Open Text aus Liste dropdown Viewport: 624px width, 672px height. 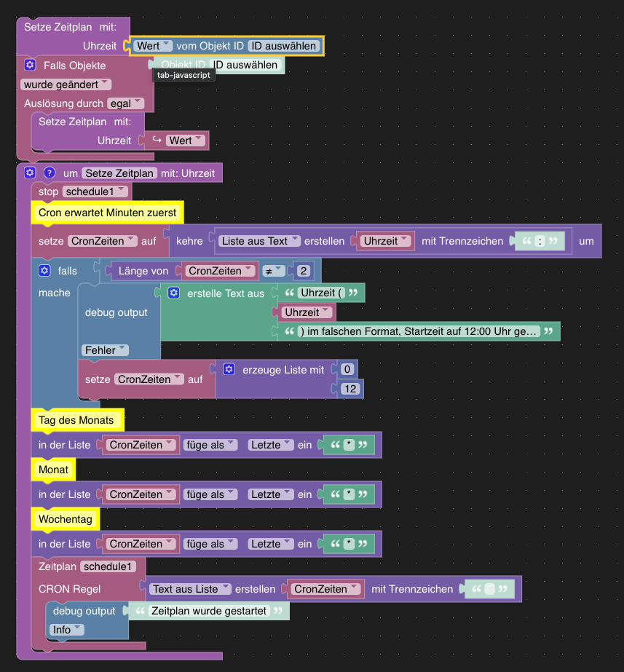[190, 589]
